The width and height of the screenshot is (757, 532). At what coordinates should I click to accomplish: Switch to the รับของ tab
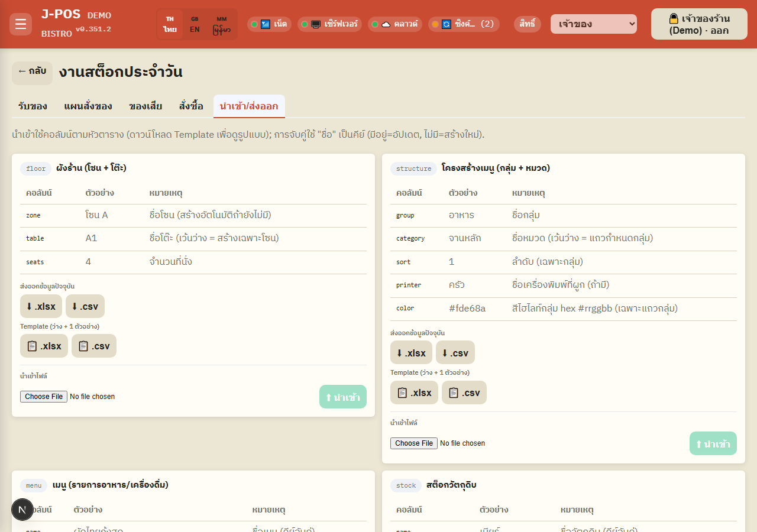coord(33,106)
